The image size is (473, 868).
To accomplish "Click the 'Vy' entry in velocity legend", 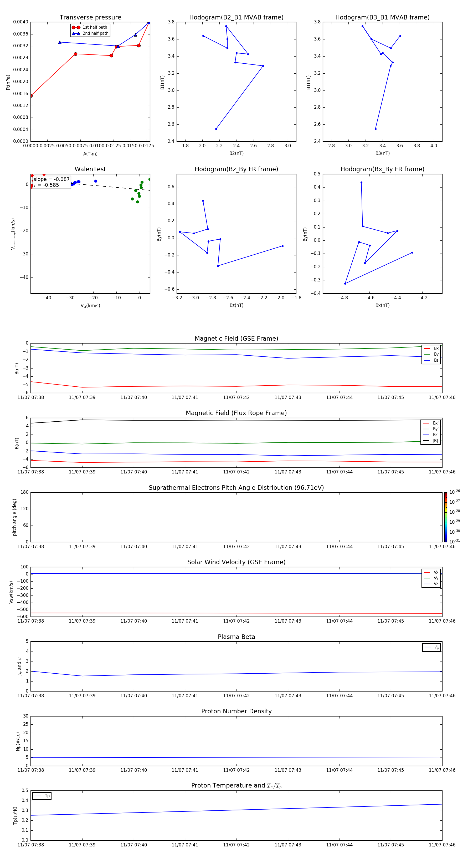I will pyautogui.click(x=431, y=578).
